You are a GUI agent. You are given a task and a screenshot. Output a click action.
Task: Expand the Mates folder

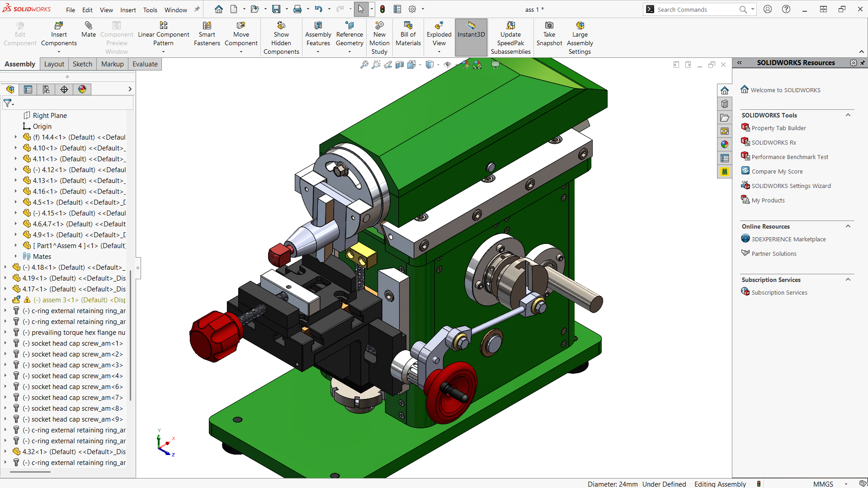16,256
